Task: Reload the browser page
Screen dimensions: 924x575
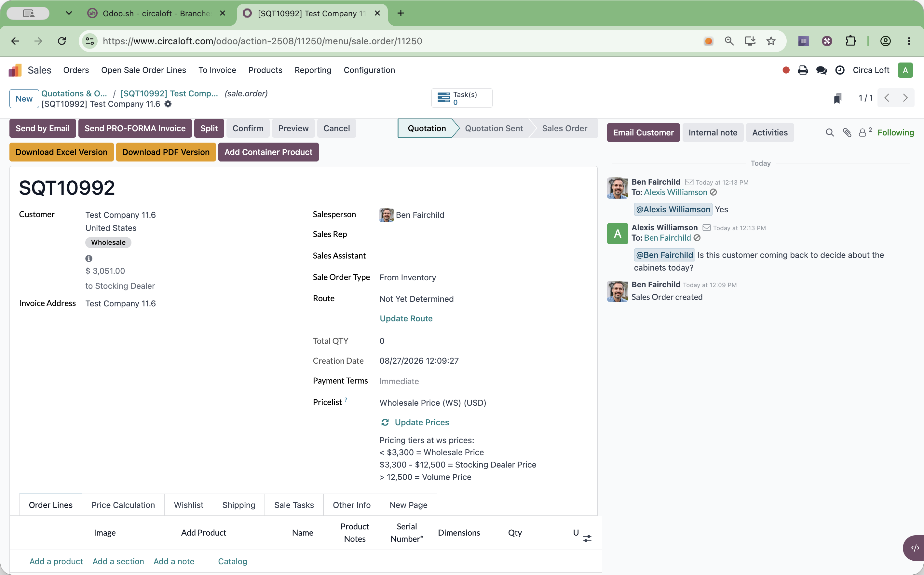Action: pos(62,41)
